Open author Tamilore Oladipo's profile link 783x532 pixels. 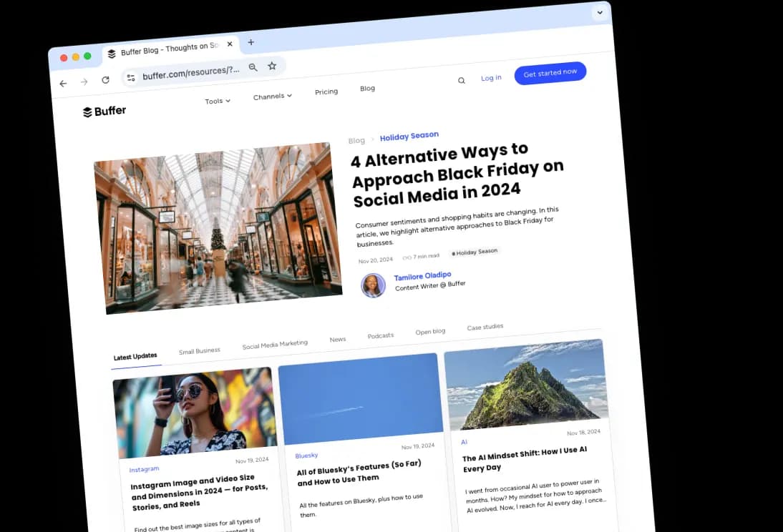pyautogui.click(x=422, y=276)
